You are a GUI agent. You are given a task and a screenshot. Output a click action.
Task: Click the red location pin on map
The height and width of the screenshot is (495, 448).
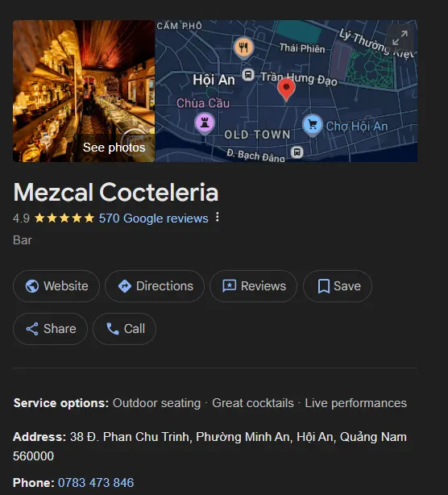286,89
